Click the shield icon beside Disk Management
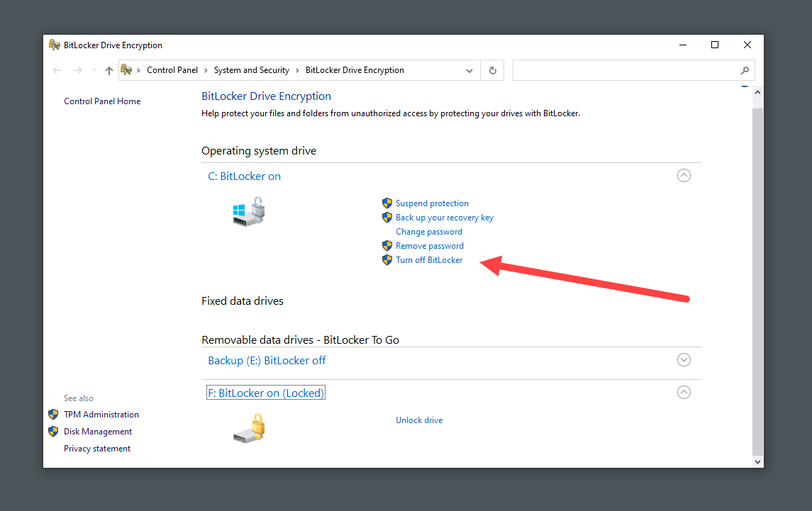Image resolution: width=812 pixels, height=511 pixels. (53, 432)
